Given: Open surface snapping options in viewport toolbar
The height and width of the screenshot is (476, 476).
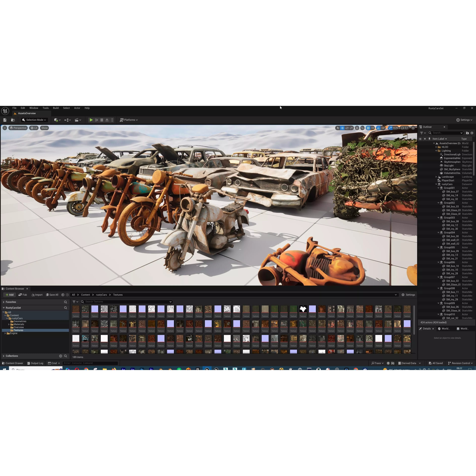Looking at the screenshot, I should pos(362,128).
